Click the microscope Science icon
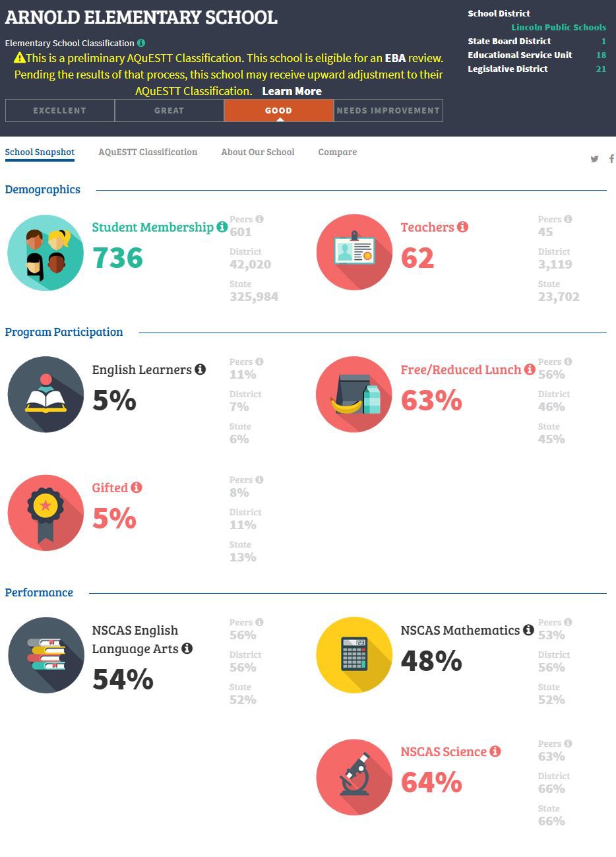The image size is (616, 857). point(354,777)
